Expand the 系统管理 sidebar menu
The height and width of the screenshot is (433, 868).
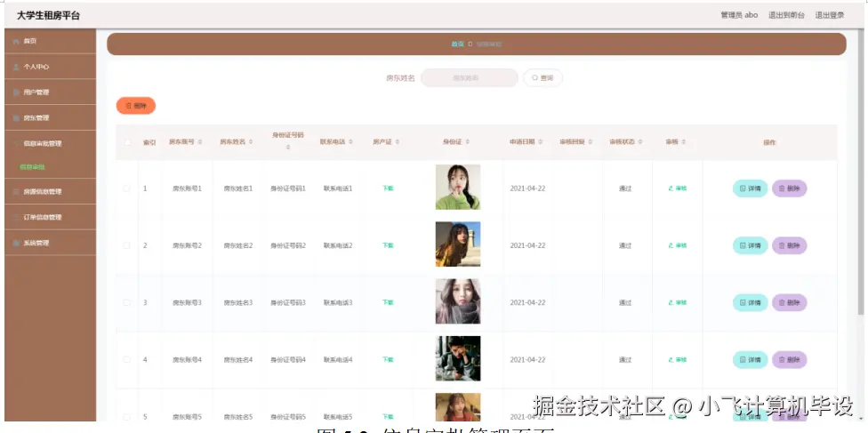51,243
